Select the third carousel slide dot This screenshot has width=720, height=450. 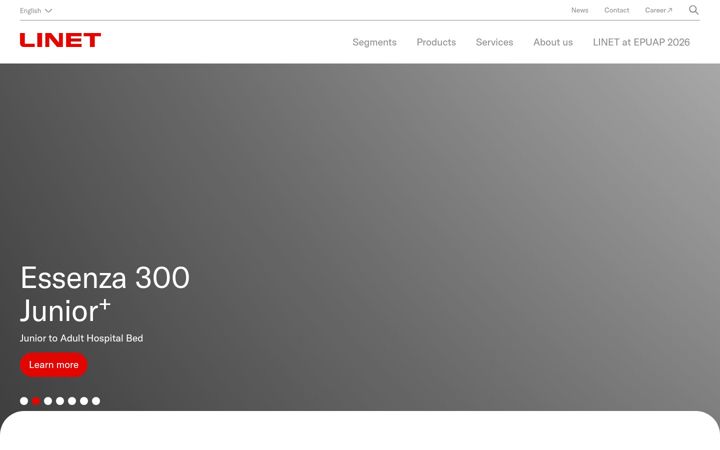pos(48,401)
